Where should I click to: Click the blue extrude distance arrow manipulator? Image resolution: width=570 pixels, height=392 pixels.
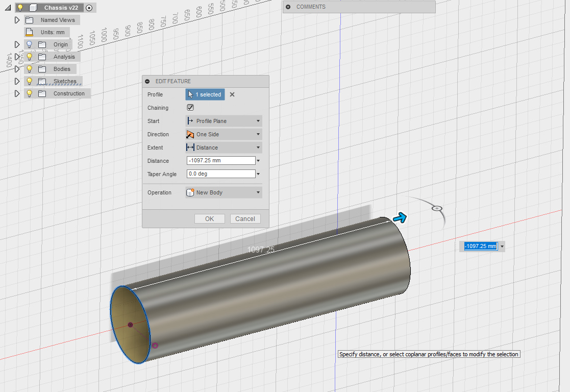coord(401,218)
